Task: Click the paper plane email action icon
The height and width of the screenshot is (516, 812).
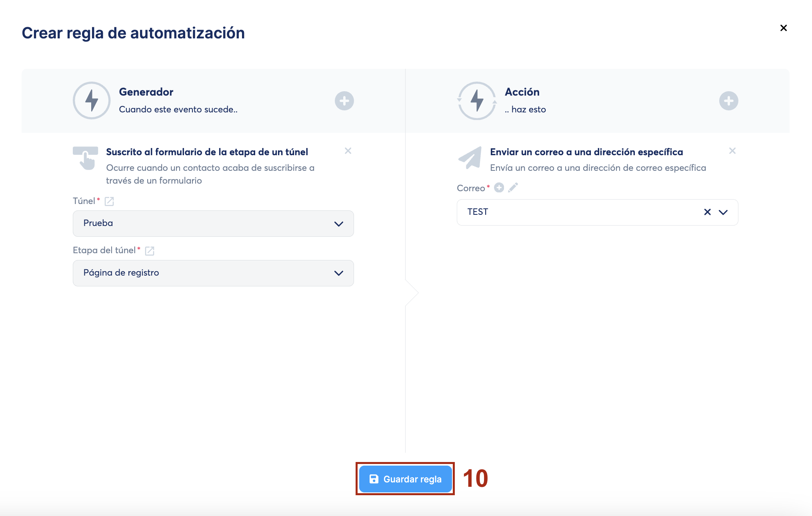Action: click(x=470, y=158)
